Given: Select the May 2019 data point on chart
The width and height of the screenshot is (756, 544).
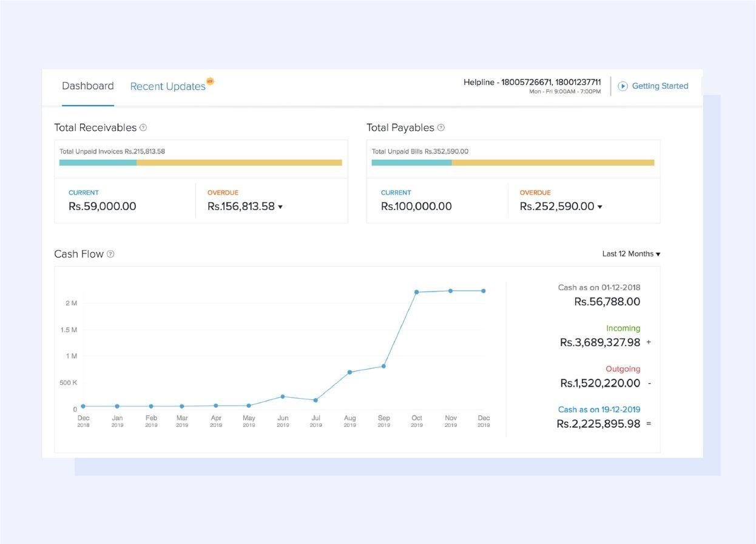Looking at the screenshot, I should coord(249,406).
